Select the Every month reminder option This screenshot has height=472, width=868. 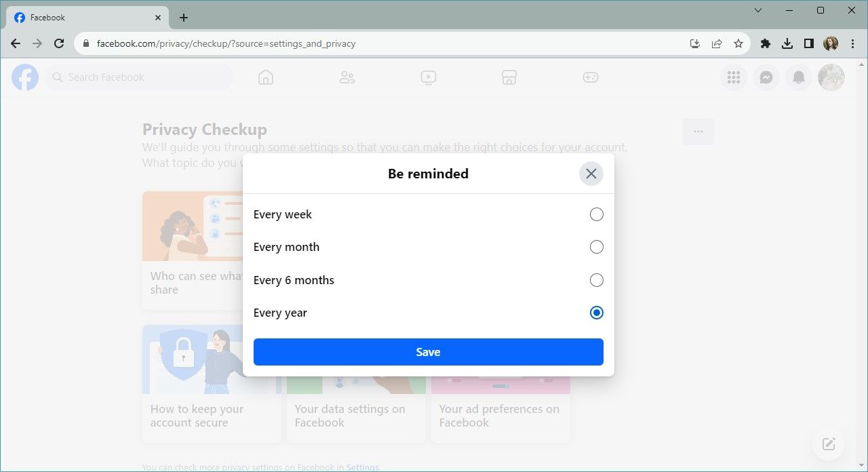596,246
